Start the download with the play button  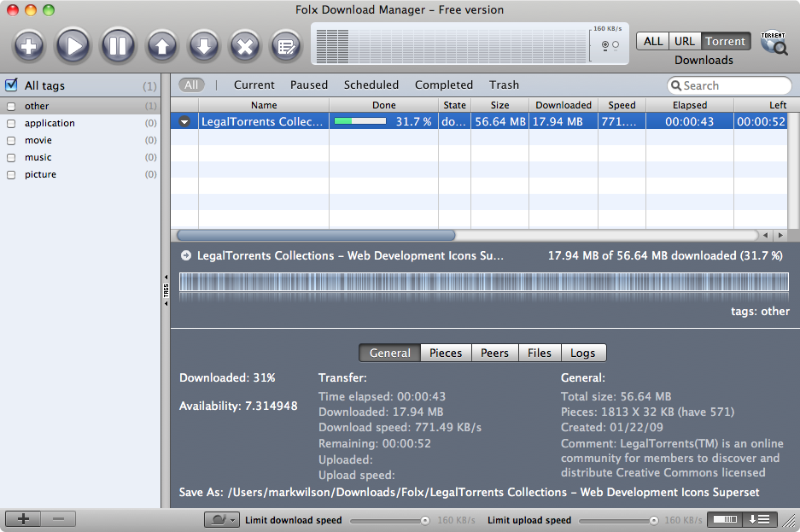73,45
